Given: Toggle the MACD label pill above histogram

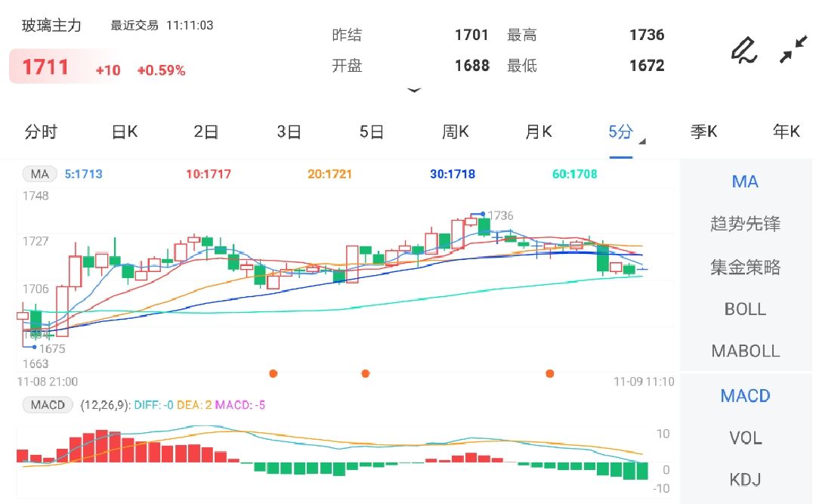Looking at the screenshot, I should [x=47, y=405].
